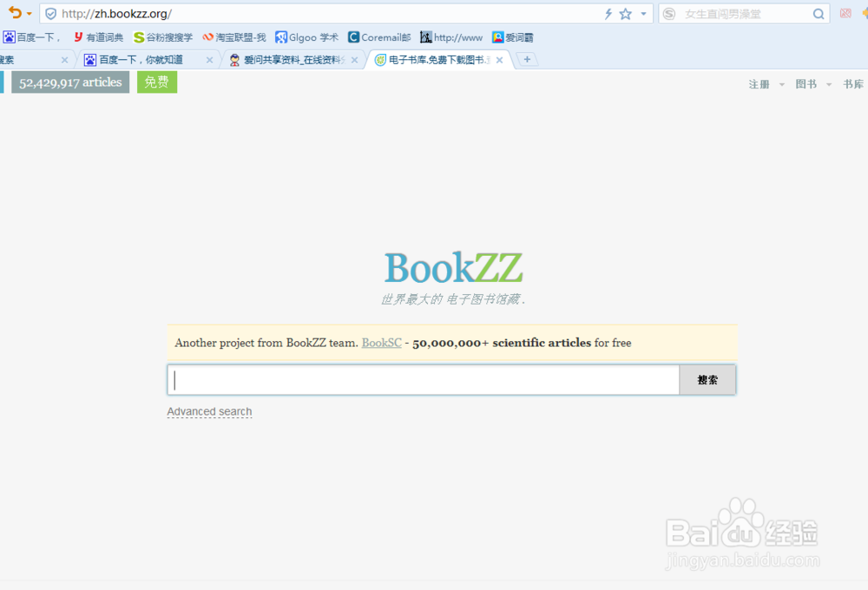Open the http://www bookmark

point(451,37)
